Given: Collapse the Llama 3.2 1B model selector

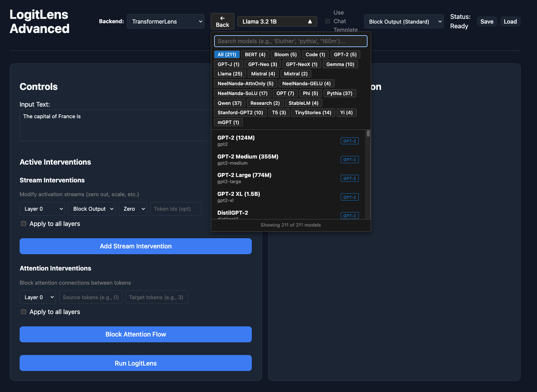Looking at the screenshot, I should coord(277,21).
